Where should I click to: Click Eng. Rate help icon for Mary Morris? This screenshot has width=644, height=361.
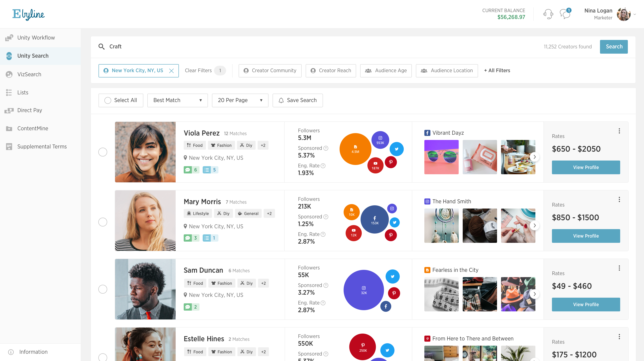pyautogui.click(x=323, y=234)
